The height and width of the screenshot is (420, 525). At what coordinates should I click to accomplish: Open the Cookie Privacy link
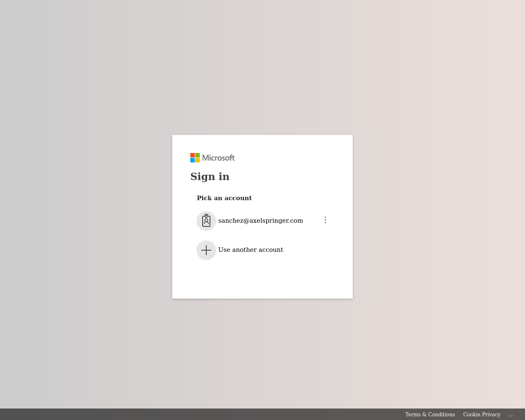coord(482,415)
